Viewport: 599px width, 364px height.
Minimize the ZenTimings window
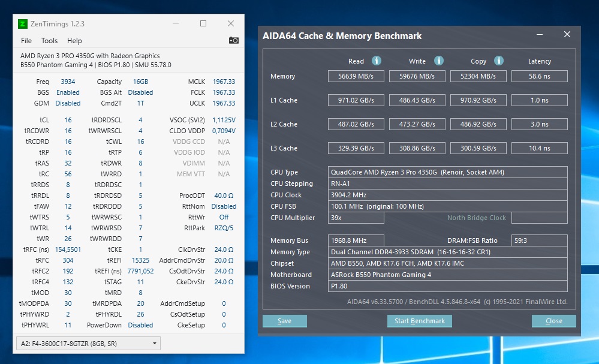[176, 23]
